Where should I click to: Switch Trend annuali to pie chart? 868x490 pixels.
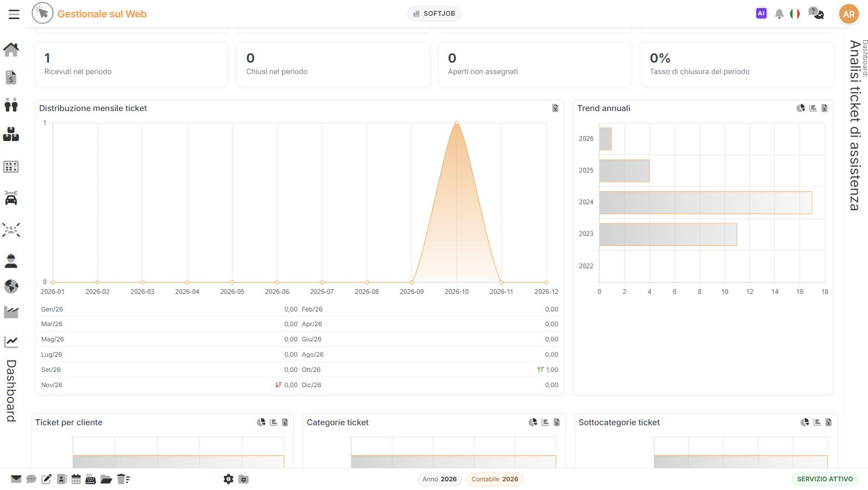click(800, 108)
